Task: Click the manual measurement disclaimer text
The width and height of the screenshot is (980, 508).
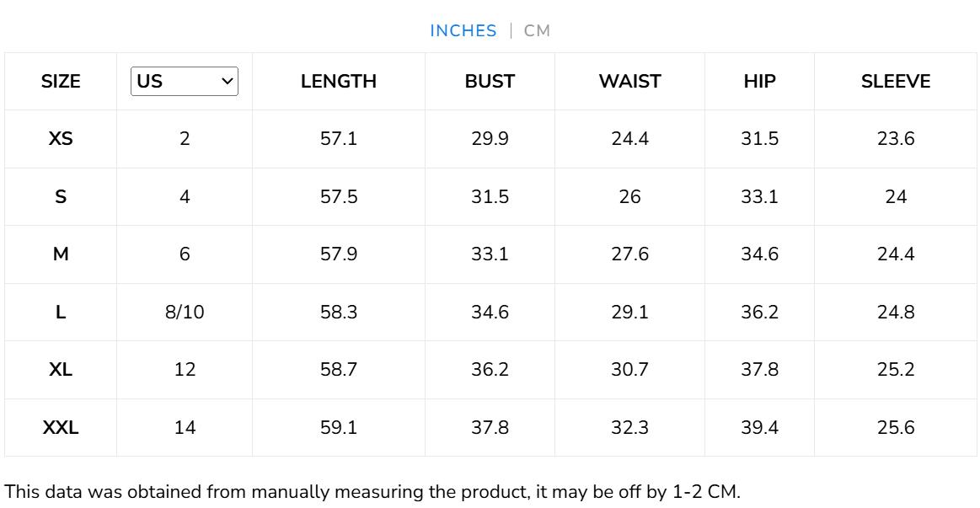Action: point(372,492)
